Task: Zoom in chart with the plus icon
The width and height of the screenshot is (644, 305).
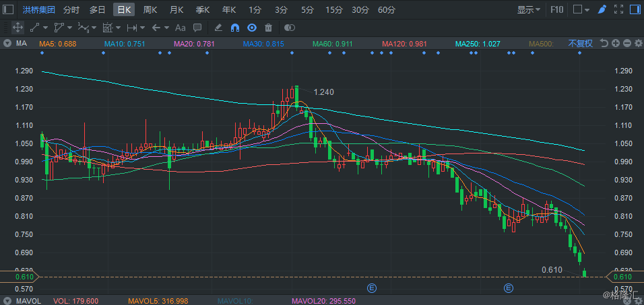Action: click(615, 43)
